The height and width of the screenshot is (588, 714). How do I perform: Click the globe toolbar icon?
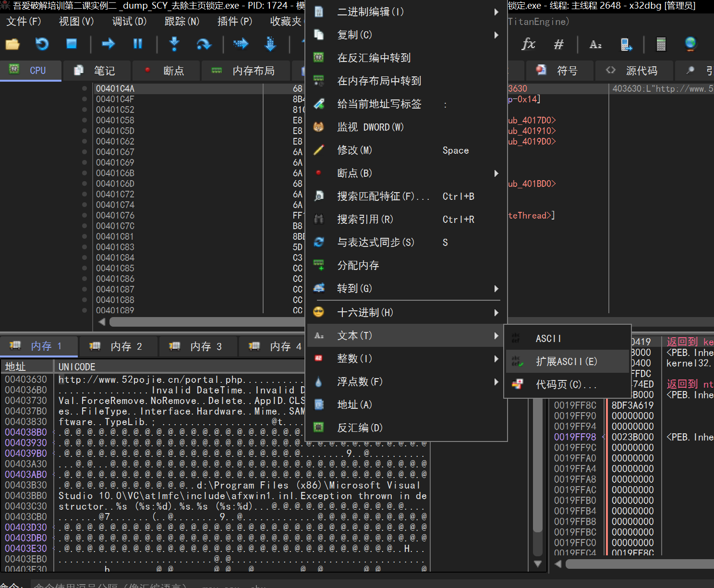coord(690,44)
